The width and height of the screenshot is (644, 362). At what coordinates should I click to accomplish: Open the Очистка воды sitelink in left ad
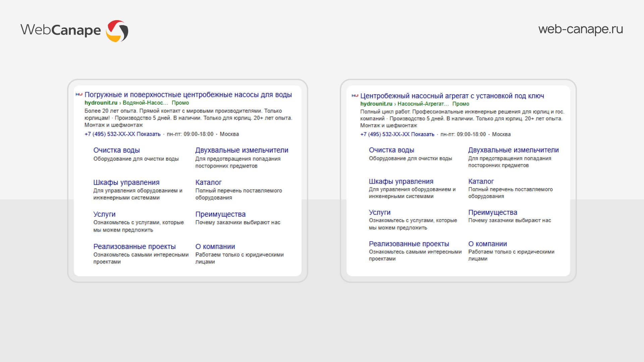(x=116, y=150)
